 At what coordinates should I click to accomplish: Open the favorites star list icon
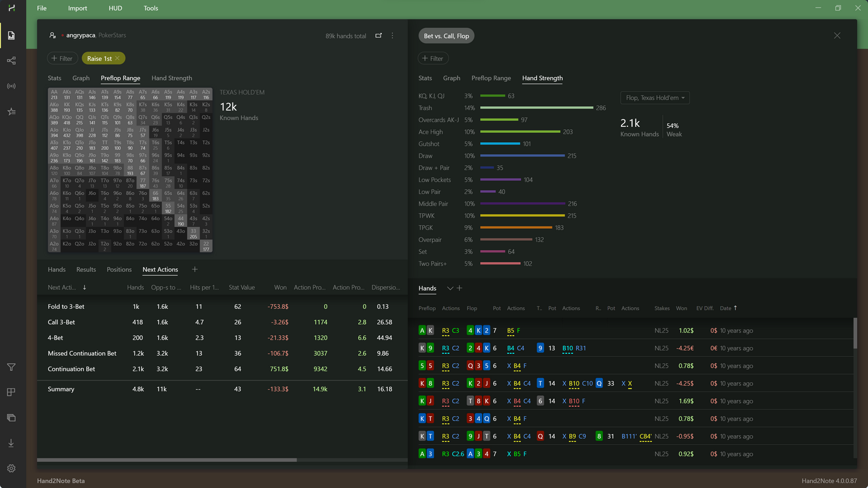(11, 112)
